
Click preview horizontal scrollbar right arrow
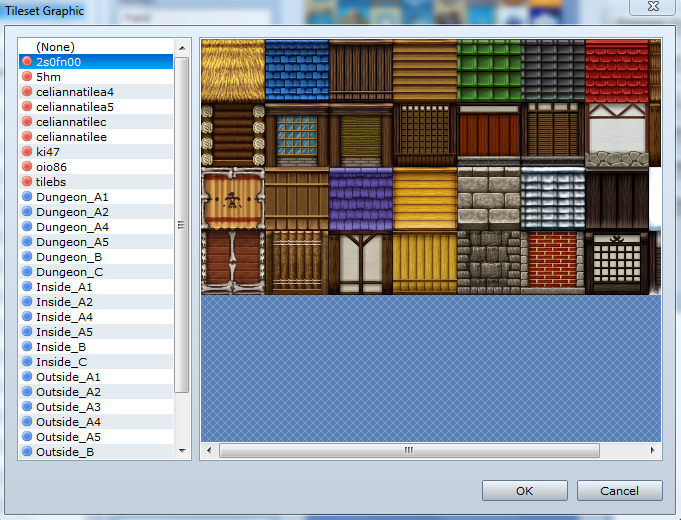point(652,450)
